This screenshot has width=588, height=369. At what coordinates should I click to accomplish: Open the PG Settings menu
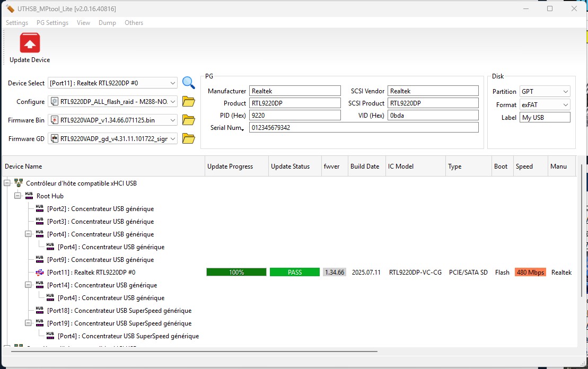tap(52, 23)
